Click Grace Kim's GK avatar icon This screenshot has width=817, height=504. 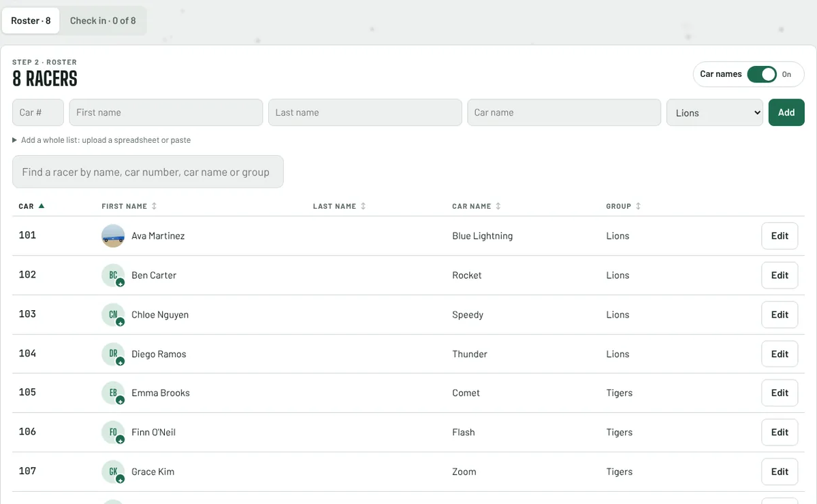point(113,472)
